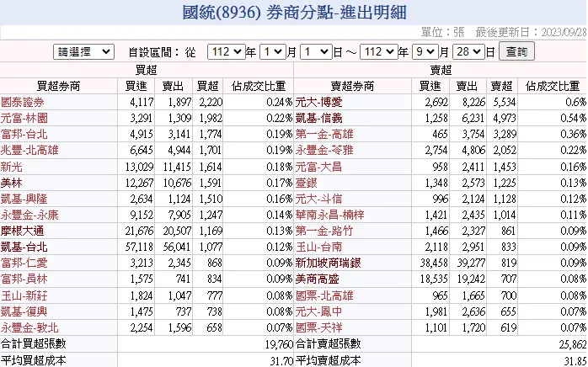Open broker link 元富-林園
This screenshot has height=367, width=588.
[x=24, y=118]
